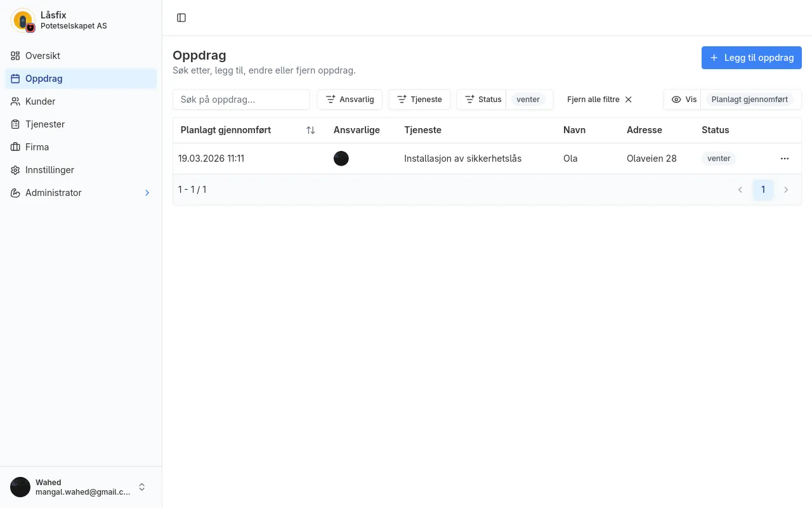
Task: Open the three-dot row actions menu
Action: coord(785,159)
